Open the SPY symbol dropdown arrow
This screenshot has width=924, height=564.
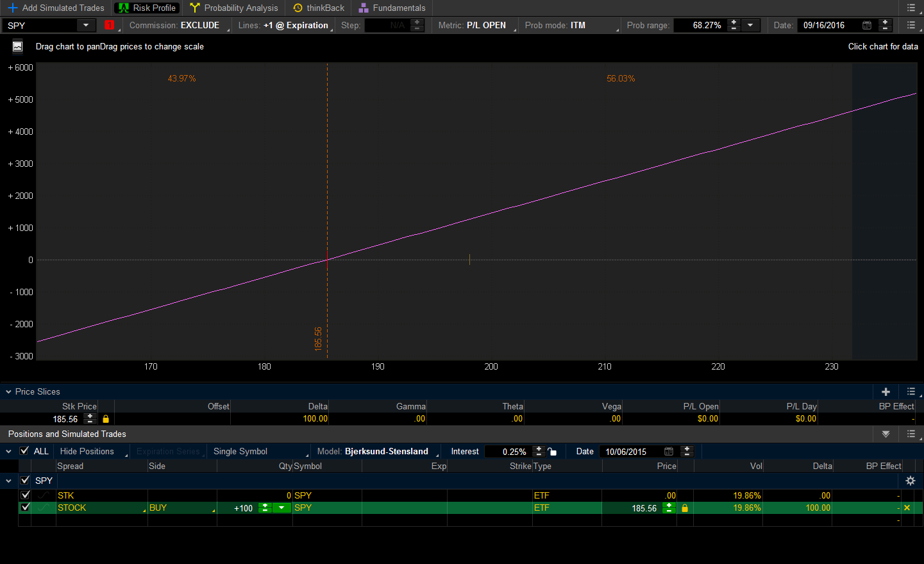coord(86,25)
